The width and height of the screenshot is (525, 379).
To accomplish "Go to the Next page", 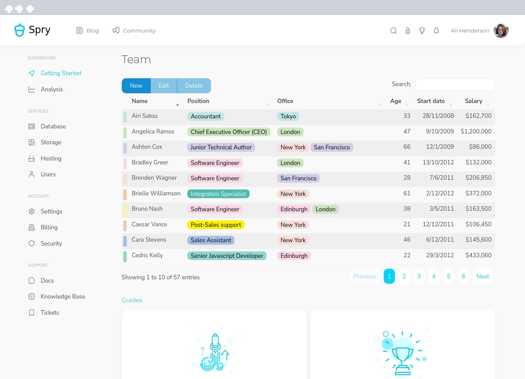I will click(x=482, y=276).
